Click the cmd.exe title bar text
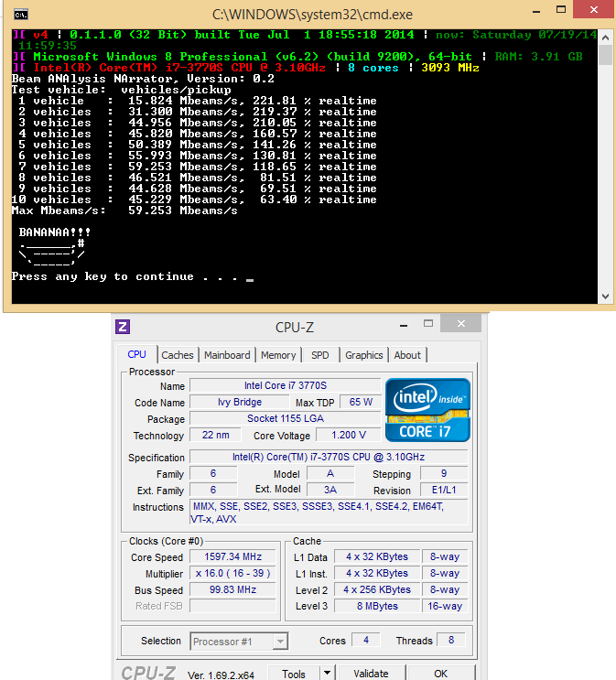This screenshot has width=616, height=680. coord(312,15)
